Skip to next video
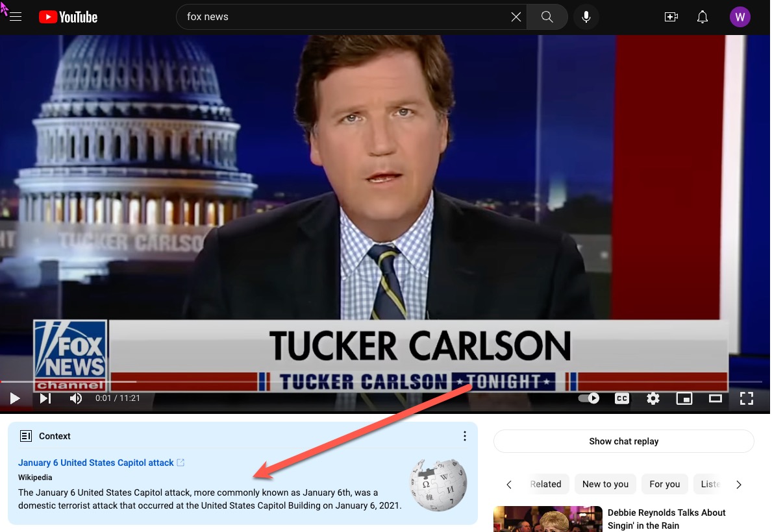772x532 pixels. [x=45, y=398]
